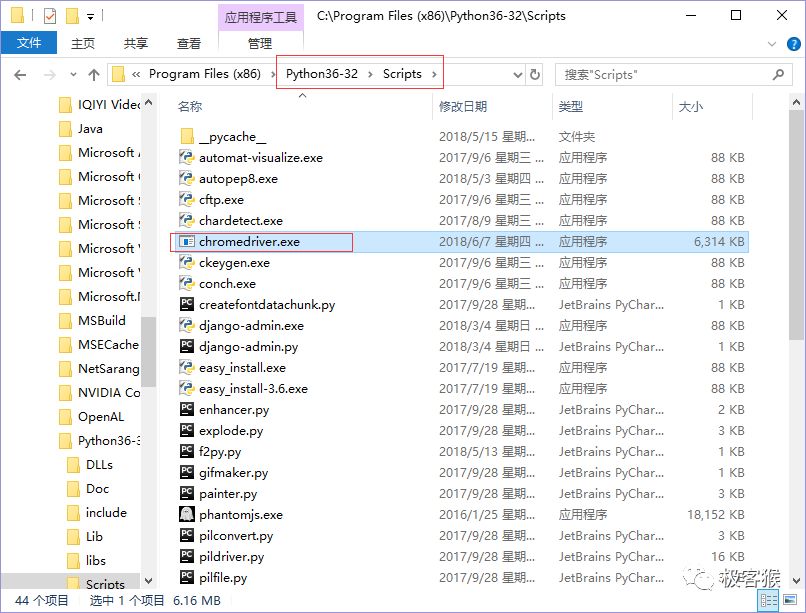Expand the chevron after Scripts breadcrumb
Image resolution: width=806 pixels, height=613 pixels.
pyautogui.click(x=434, y=75)
